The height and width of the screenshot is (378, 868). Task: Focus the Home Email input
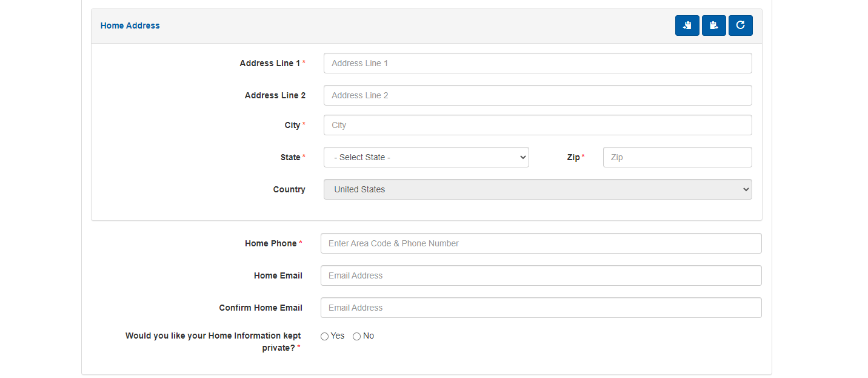click(541, 275)
